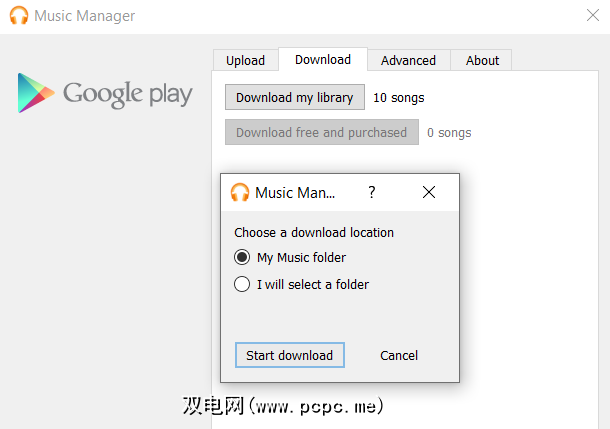The width and height of the screenshot is (610, 429).
Task: Choose the I will select a folder option
Action: 242,285
